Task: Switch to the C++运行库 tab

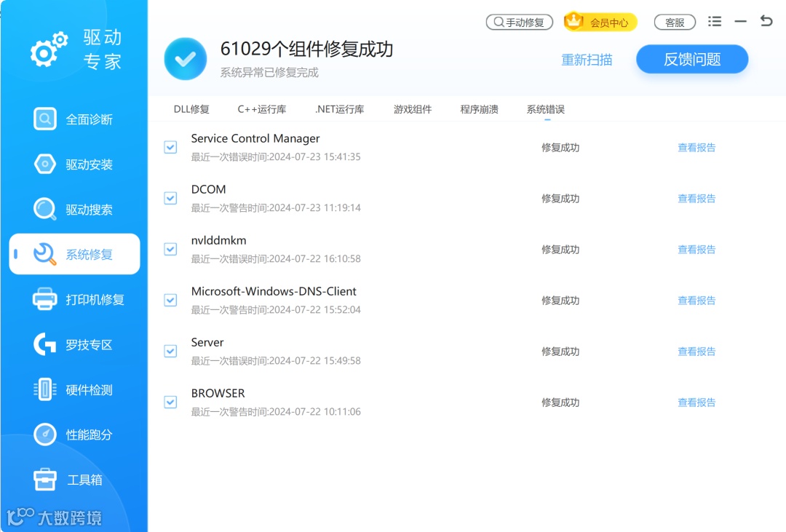Action: (262, 109)
